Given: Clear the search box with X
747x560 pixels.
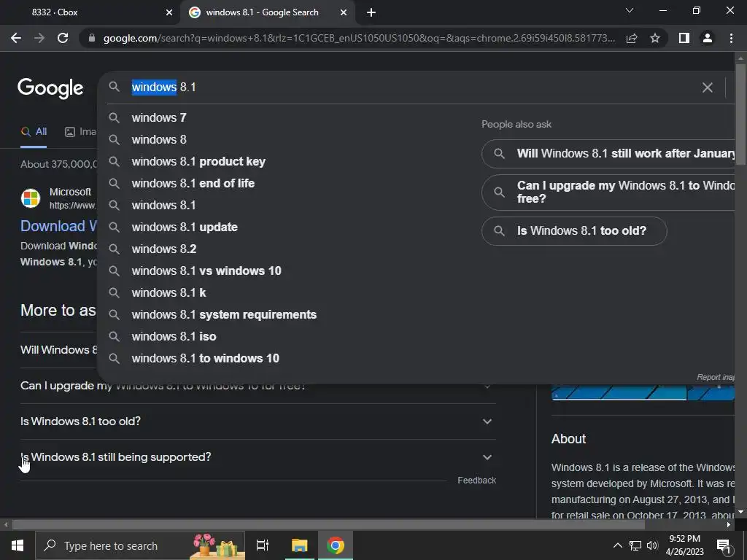Looking at the screenshot, I should [708, 87].
